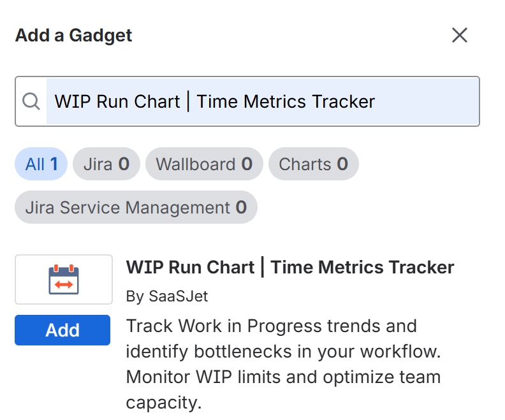
Task: Focus the gadget search input field
Action: (261, 101)
